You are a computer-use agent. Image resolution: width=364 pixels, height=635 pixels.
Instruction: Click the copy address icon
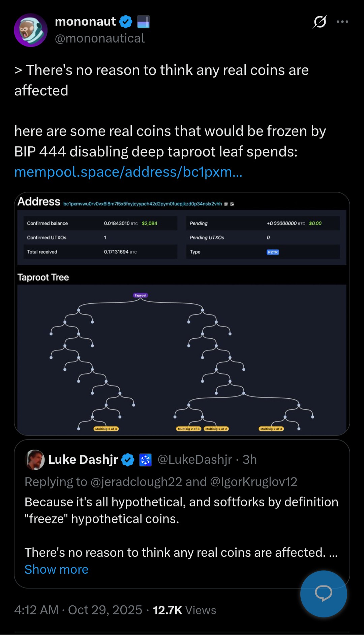[232, 204]
